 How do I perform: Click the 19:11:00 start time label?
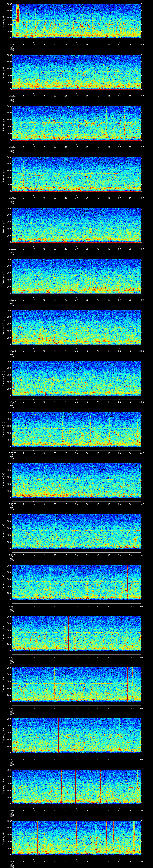pyautogui.click(x=12, y=555)
